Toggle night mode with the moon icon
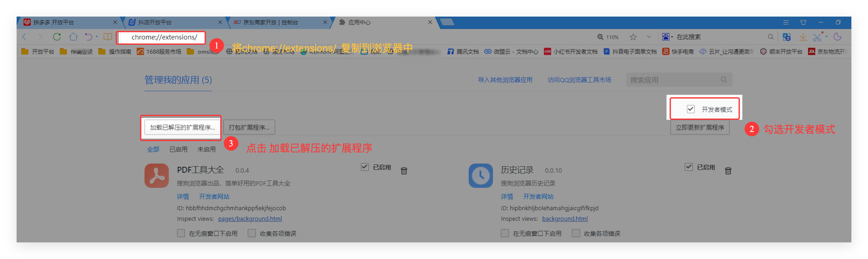Viewport: 868px width, 259px height. (838, 37)
